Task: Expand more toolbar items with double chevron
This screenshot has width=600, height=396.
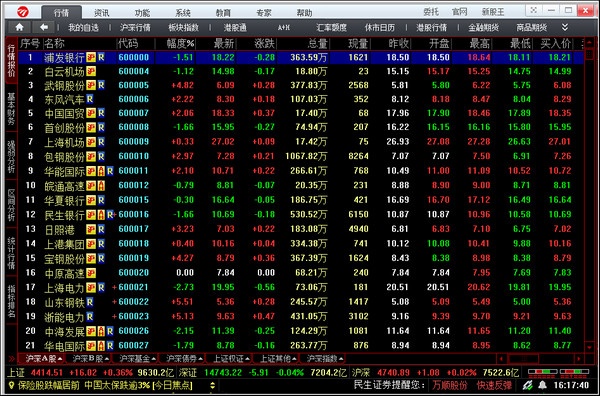Action: click(x=565, y=27)
